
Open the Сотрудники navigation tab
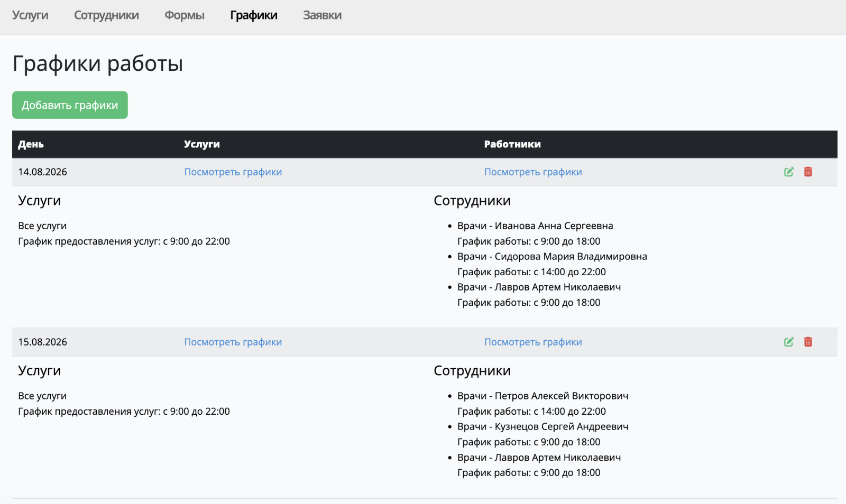tap(106, 15)
